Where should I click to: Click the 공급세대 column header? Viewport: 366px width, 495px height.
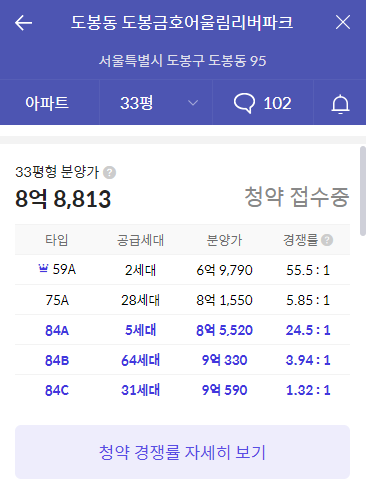140,240
